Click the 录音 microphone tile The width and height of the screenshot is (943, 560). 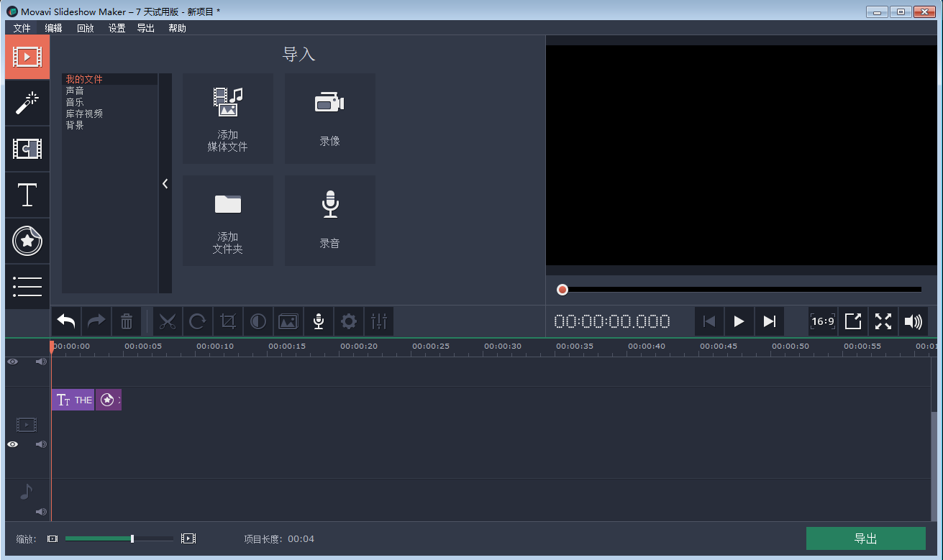(330, 221)
